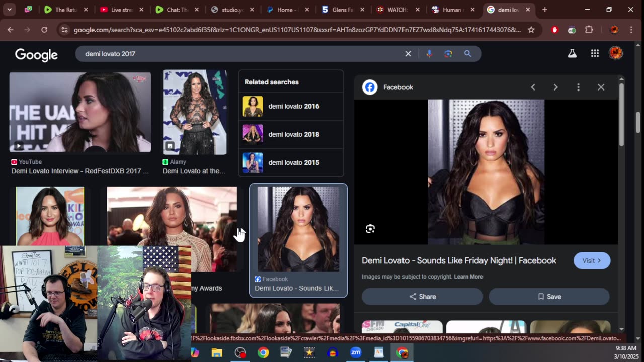Open Google account profile avatar
Viewport: 644px width, 362px height.
tap(616, 53)
